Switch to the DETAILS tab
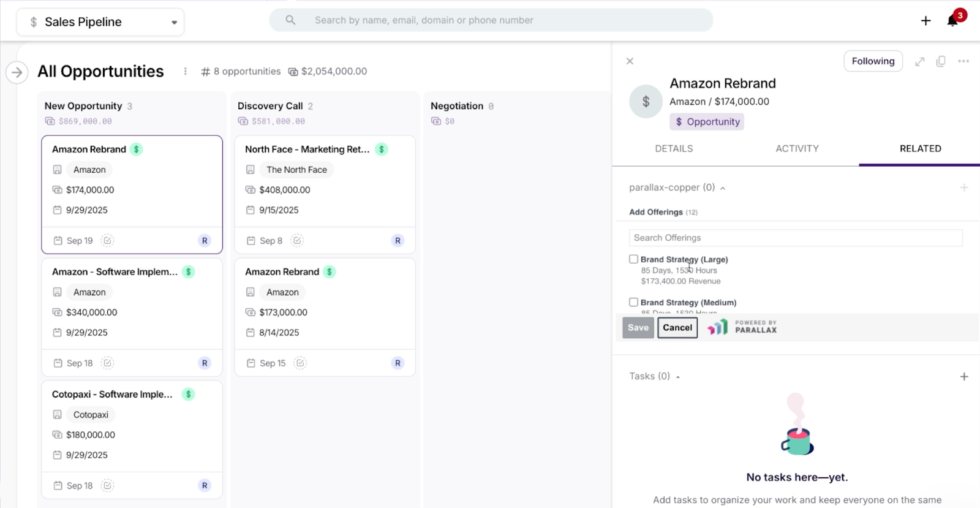 pyautogui.click(x=674, y=148)
